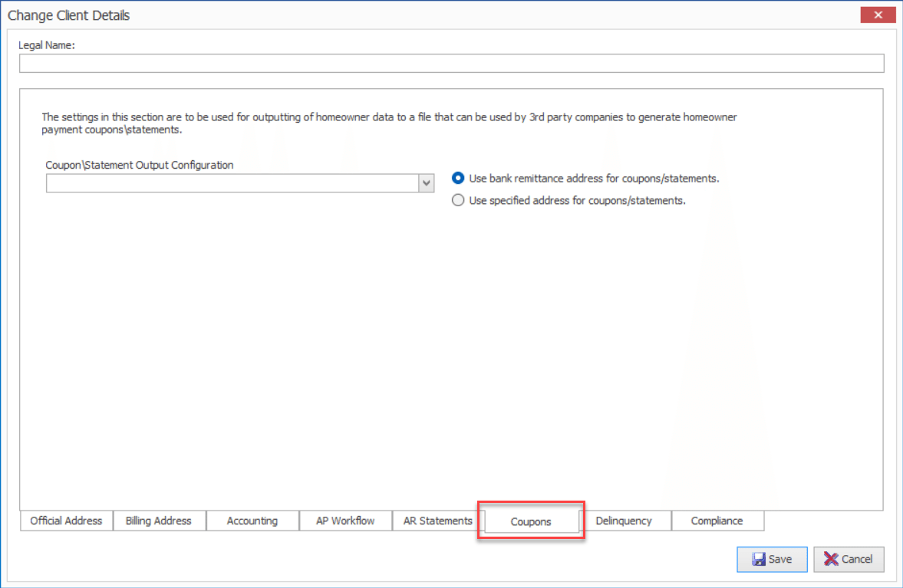
Task: Click the Legal Name input field
Action: [x=451, y=64]
